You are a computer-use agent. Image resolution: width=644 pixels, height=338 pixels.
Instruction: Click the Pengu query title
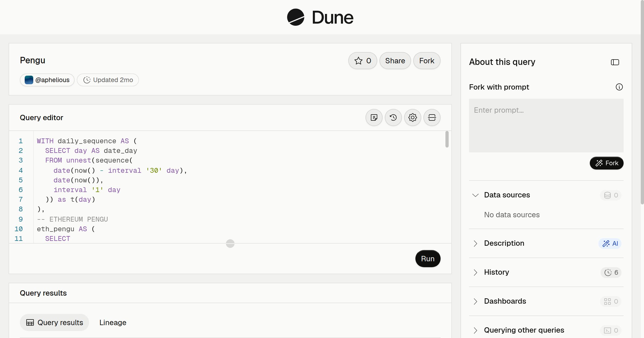(32, 60)
